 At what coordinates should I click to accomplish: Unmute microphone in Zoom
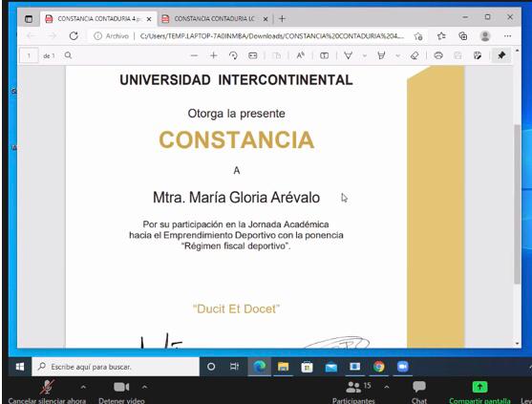[x=47, y=392]
